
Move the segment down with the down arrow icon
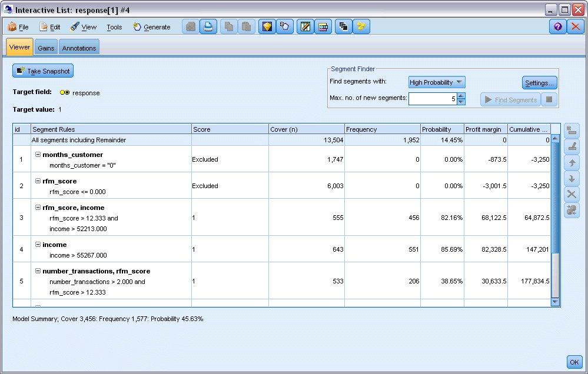[572, 178]
